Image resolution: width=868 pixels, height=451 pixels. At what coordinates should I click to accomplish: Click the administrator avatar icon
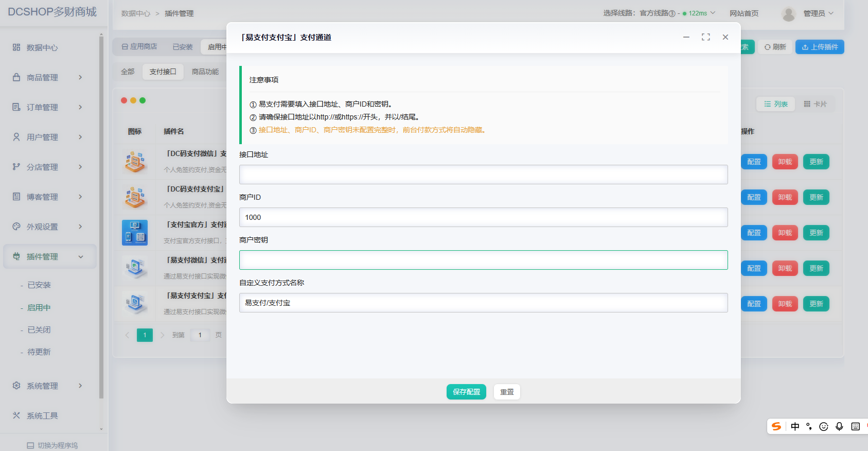tap(788, 13)
